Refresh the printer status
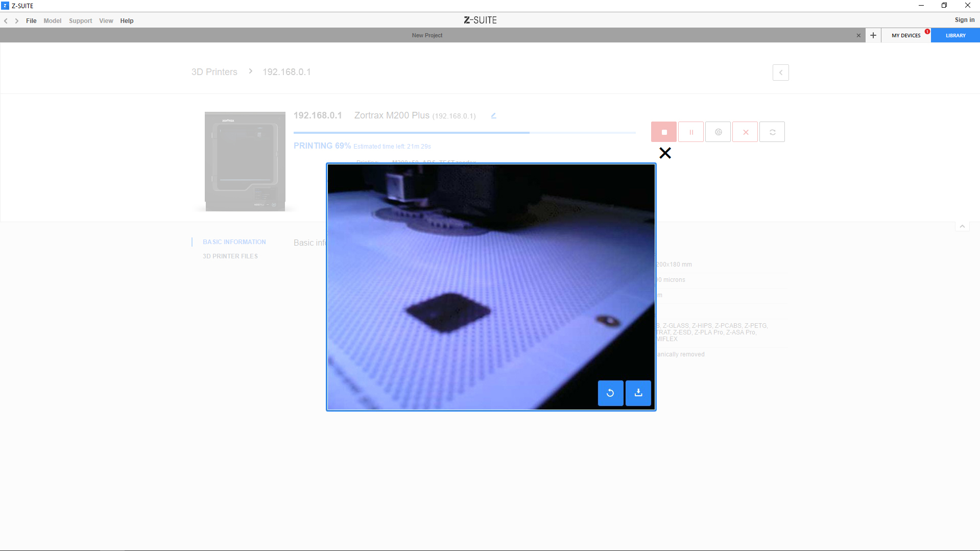This screenshot has height=551, width=980. (772, 132)
